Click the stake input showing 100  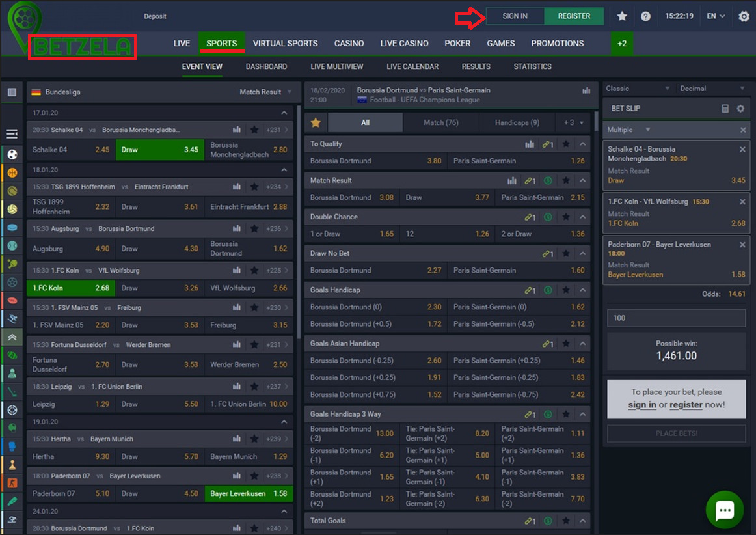coord(676,318)
